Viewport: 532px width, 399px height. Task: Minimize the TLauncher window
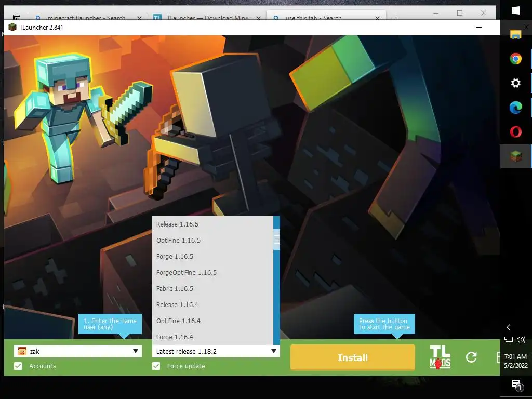coord(479,27)
